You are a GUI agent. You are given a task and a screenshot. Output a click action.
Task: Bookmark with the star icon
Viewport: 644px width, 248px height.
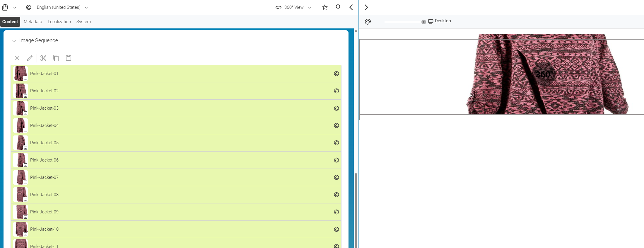(325, 7)
